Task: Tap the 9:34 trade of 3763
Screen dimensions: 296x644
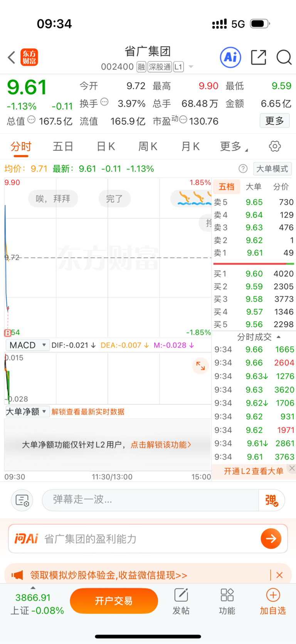Action: 254,457
